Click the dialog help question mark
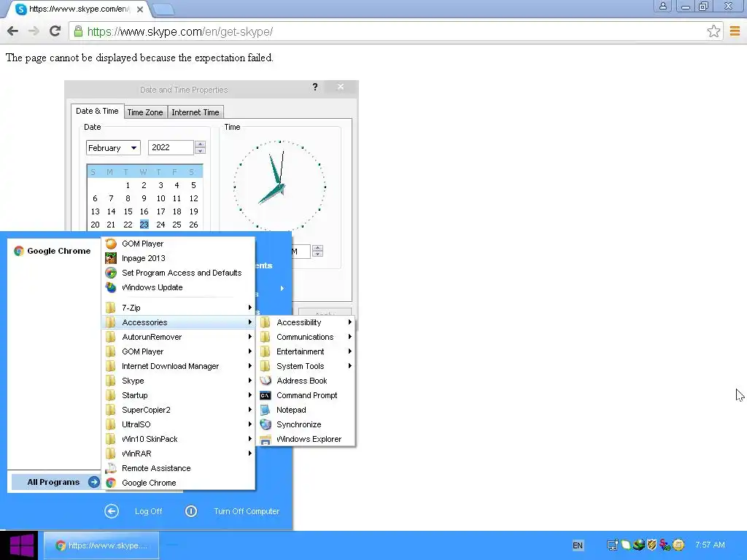The image size is (747, 560). pyautogui.click(x=315, y=87)
